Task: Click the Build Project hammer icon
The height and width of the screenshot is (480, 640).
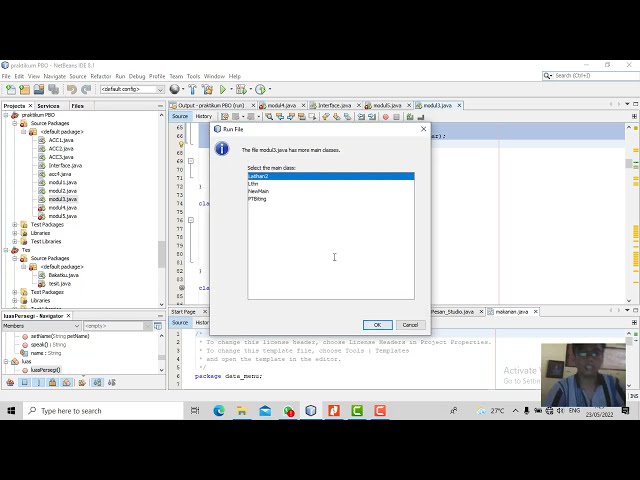Action: tap(192, 89)
